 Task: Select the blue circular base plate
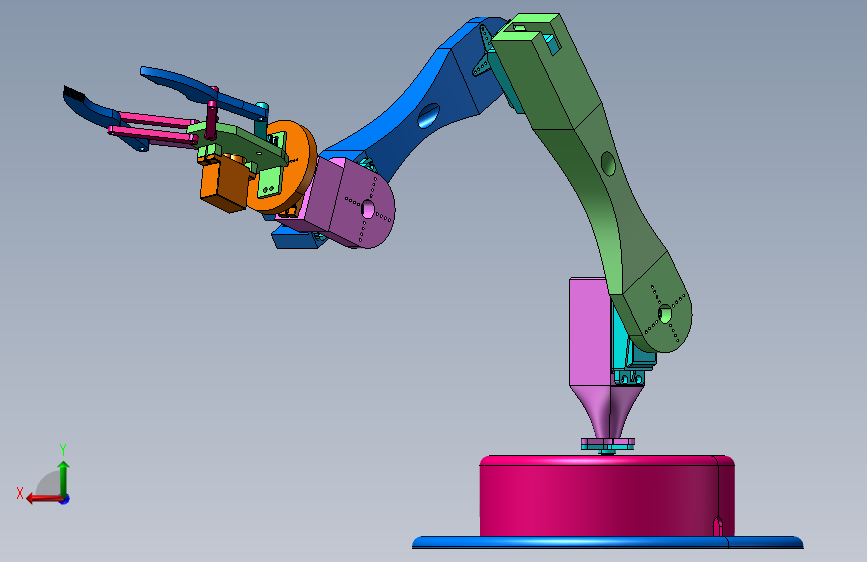[607, 543]
